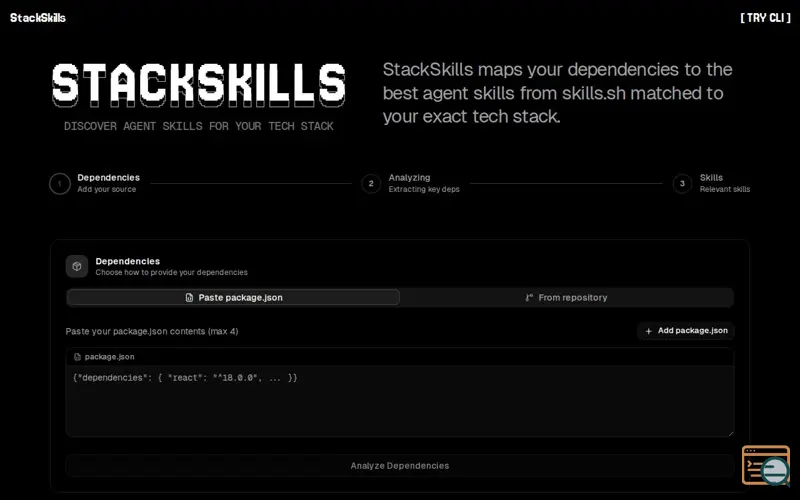Click the StackSkills logo in the header

pos(38,18)
